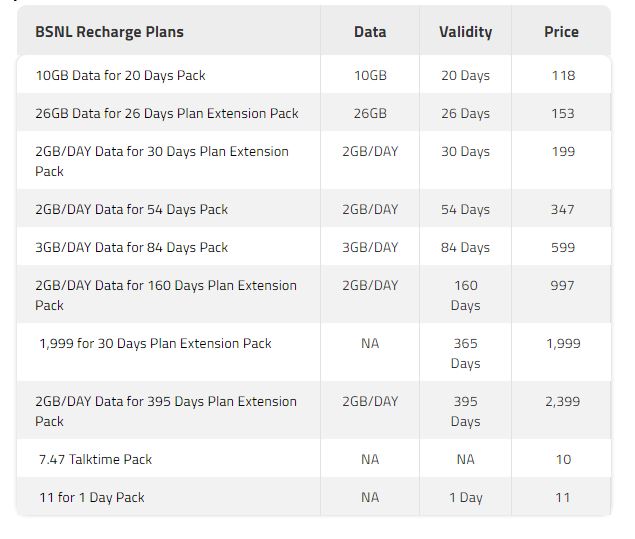
Task: Pick 2GB/DAY Data for 160 Days plan
Action: point(165,295)
